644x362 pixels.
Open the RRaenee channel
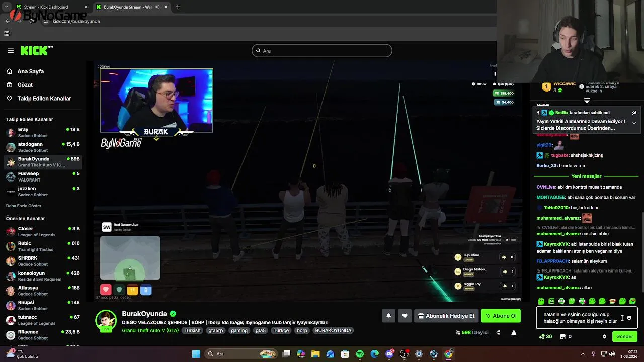[43, 335]
